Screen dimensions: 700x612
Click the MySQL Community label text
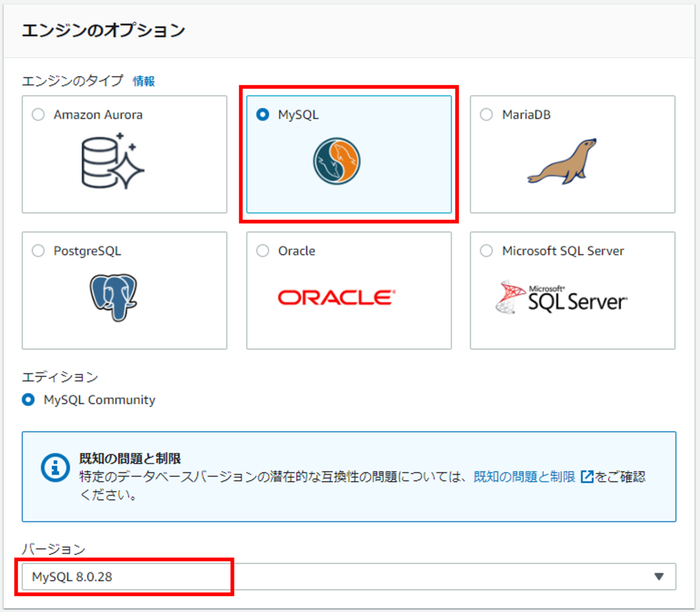tap(100, 400)
